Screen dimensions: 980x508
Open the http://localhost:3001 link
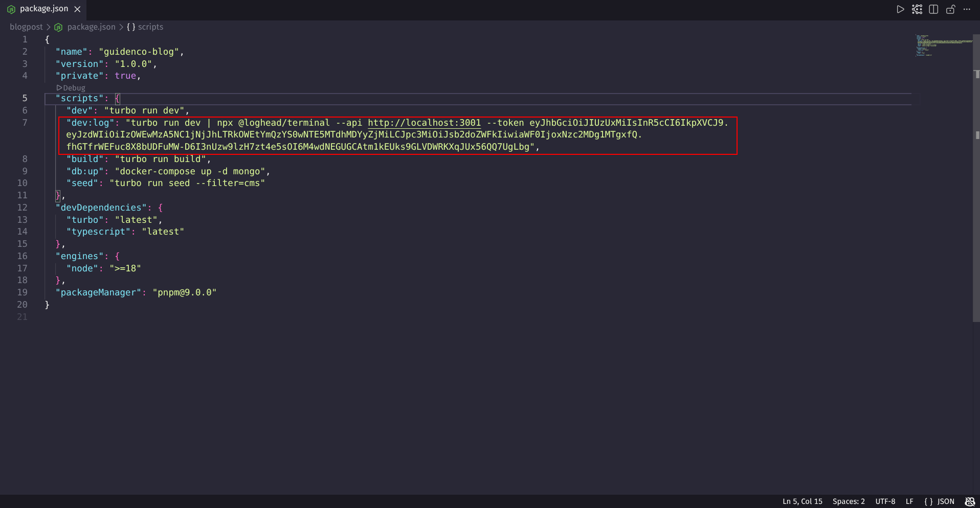tap(424, 123)
